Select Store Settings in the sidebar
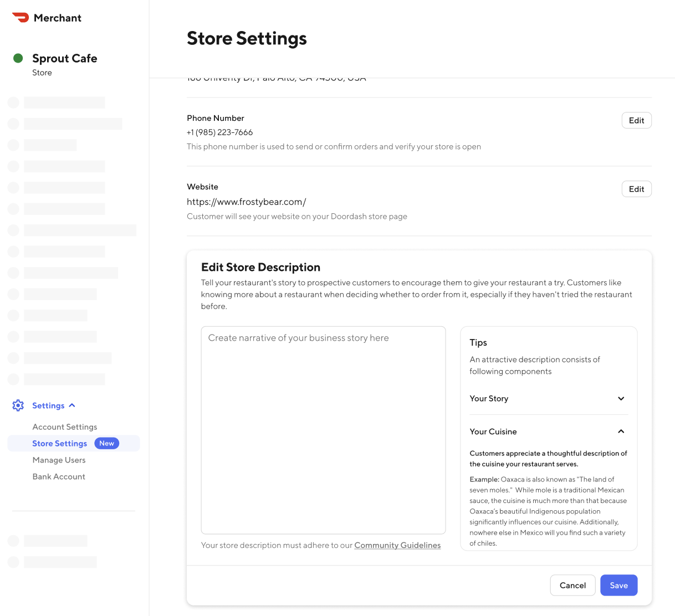 tap(60, 443)
